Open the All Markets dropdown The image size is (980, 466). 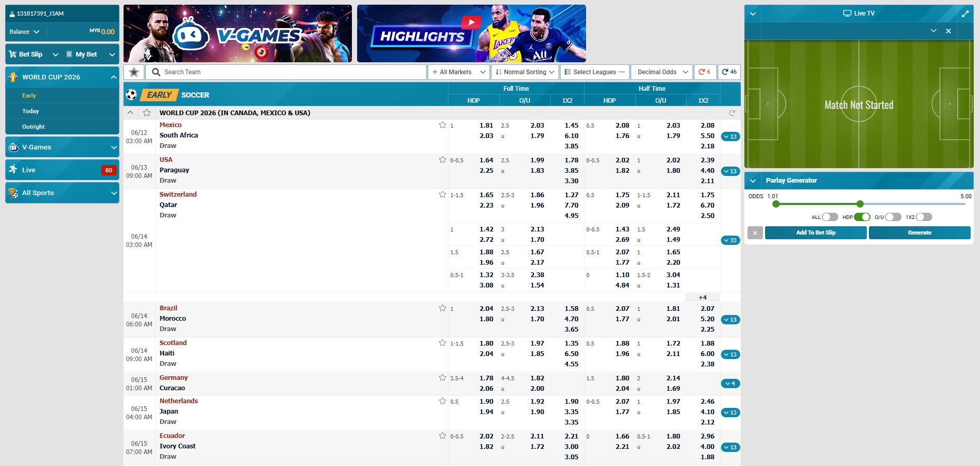pos(459,72)
